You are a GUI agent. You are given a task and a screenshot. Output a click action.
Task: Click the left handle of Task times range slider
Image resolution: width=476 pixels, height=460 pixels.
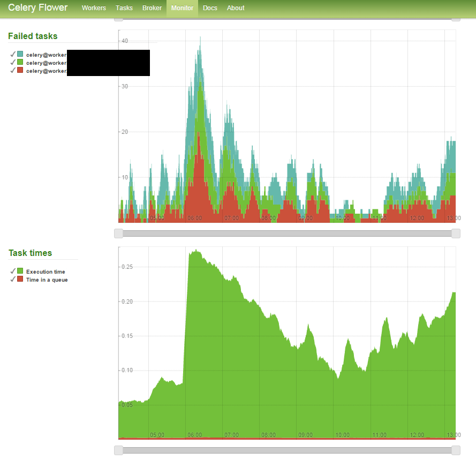pyautogui.click(x=119, y=450)
